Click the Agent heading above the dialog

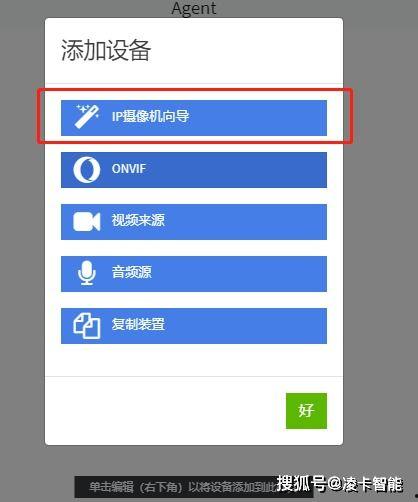(x=194, y=8)
